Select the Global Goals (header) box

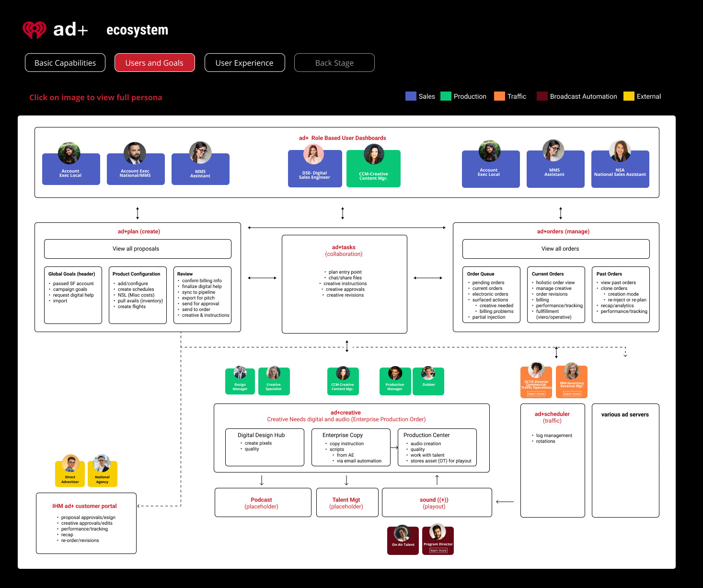73,295
